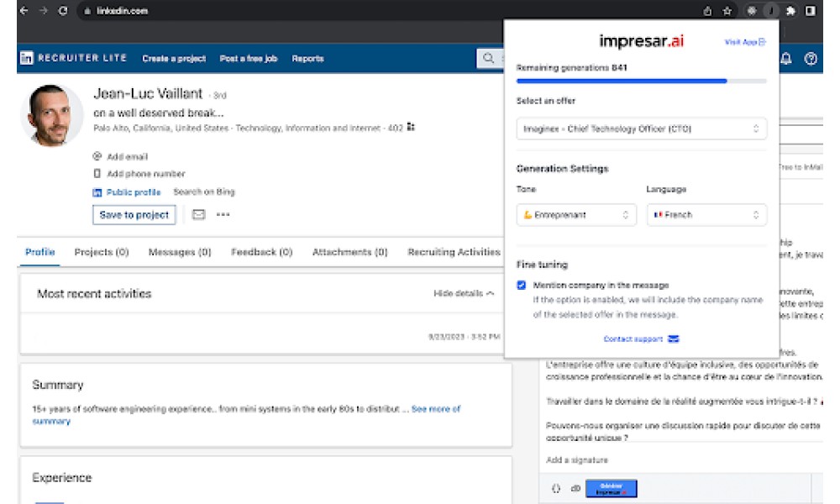Click the share icon in browser toolbar
The width and height of the screenshot is (840, 504).
(x=707, y=11)
